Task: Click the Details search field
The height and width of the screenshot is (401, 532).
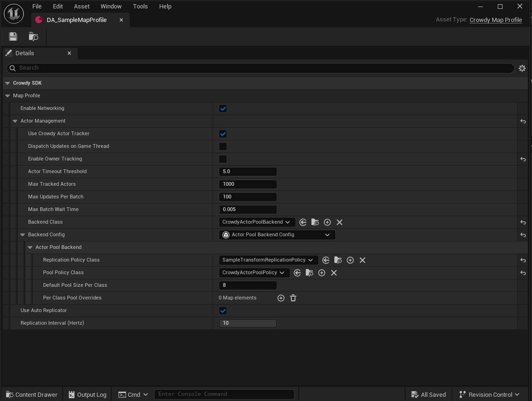Action: pyautogui.click(x=260, y=68)
